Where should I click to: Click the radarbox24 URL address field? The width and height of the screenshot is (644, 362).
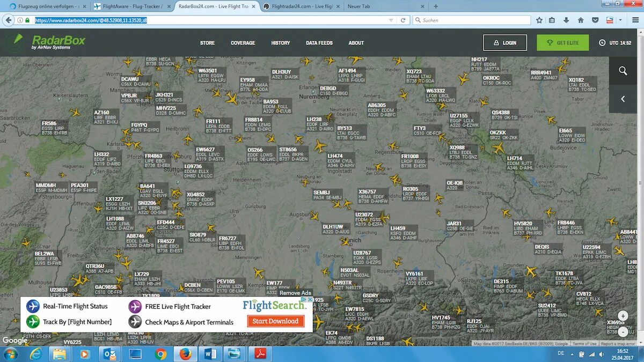(212, 20)
